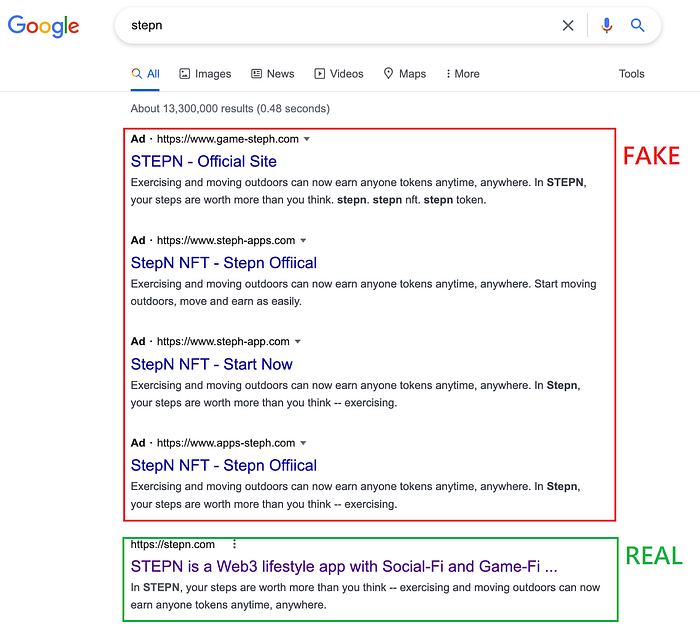Focus the search field containing 'stepn'

click(339, 25)
